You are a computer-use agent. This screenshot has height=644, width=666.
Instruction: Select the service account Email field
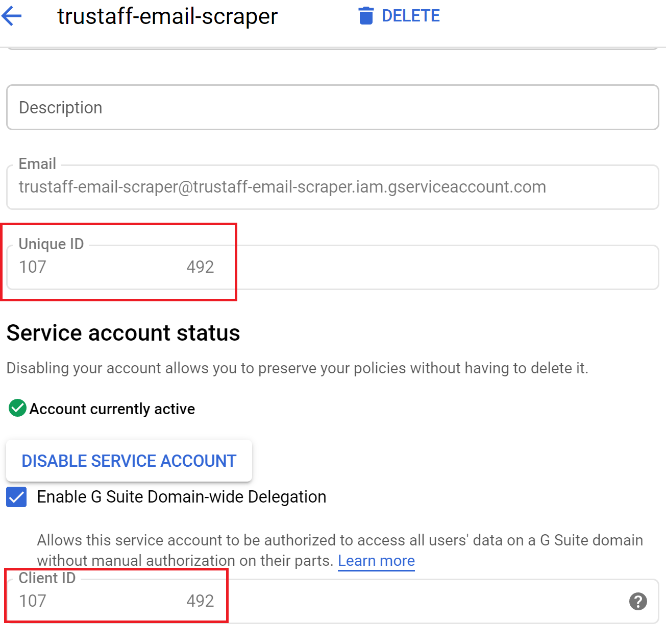[332, 187]
